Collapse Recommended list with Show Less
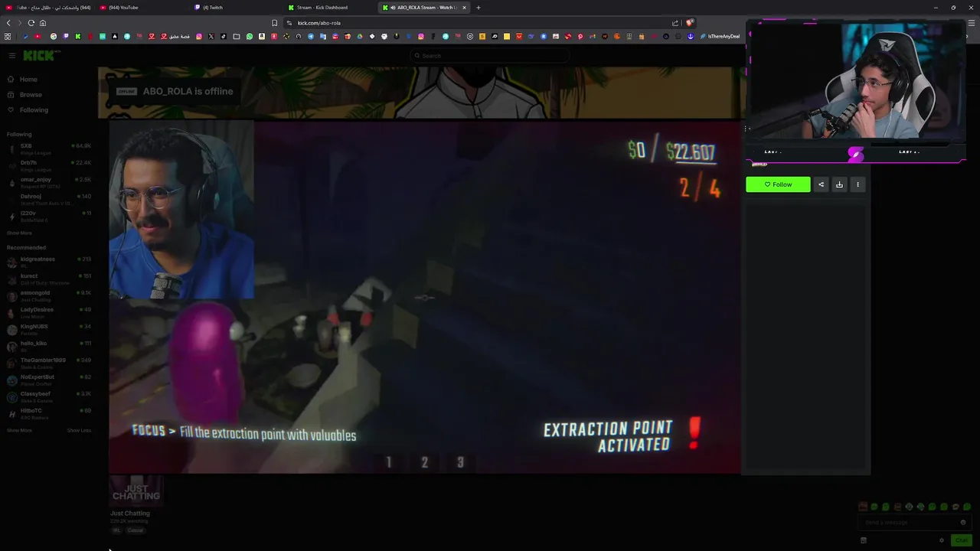The image size is (980, 551). [x=79, y=430]
